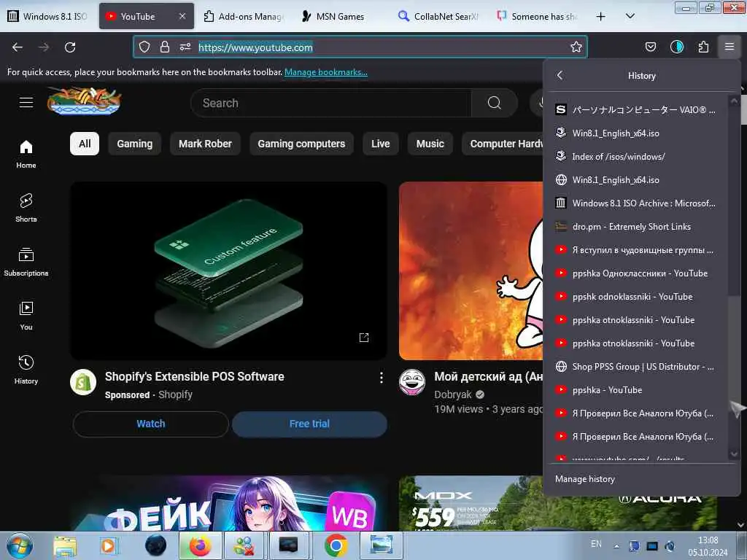The width and height of the screenshot is (747, 560).
Task: Open Windows Explorer folder in taskbar
Action: click(65, 545)
